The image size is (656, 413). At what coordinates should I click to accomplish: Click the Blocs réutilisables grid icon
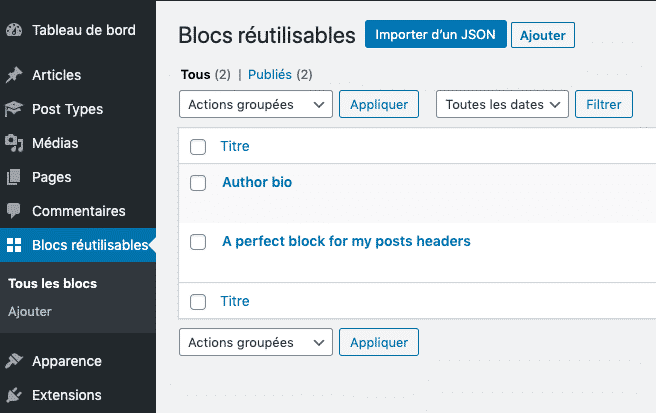point(14,245)
